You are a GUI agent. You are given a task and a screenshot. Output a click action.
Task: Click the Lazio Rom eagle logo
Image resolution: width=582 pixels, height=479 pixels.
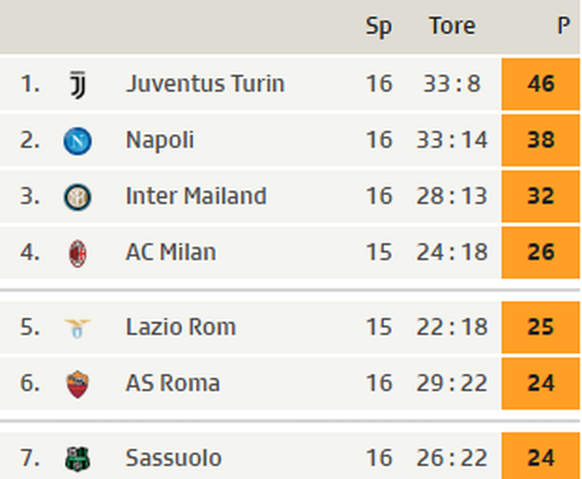(x=78, y=328)
